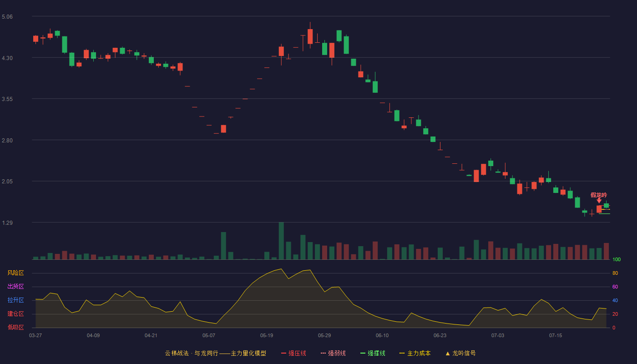
Task: Select the 出货区 zone label
Action: 15,287
